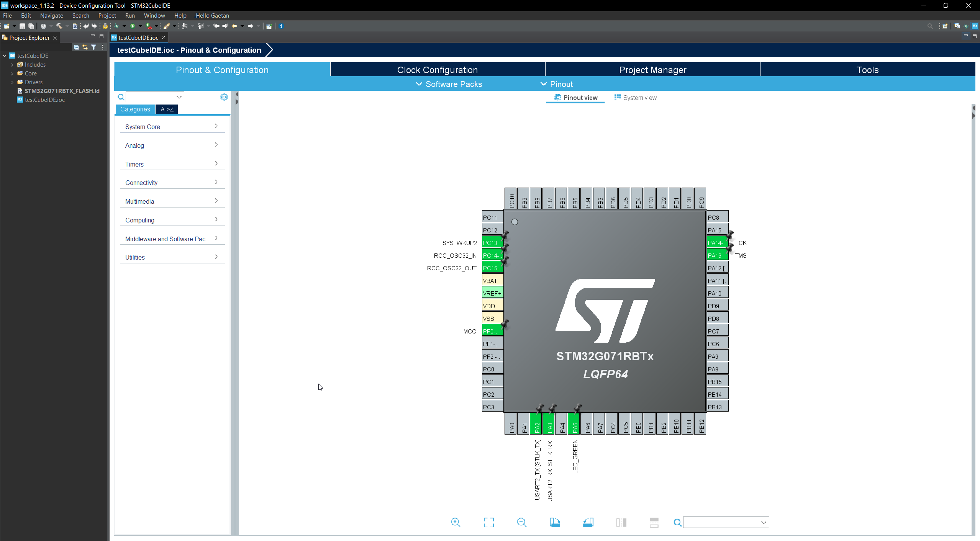Image resolution: width=980 pixels, height=541 pixels.
Task: Save all files using the toolbar icon
Action: click(x=31, y=26)
